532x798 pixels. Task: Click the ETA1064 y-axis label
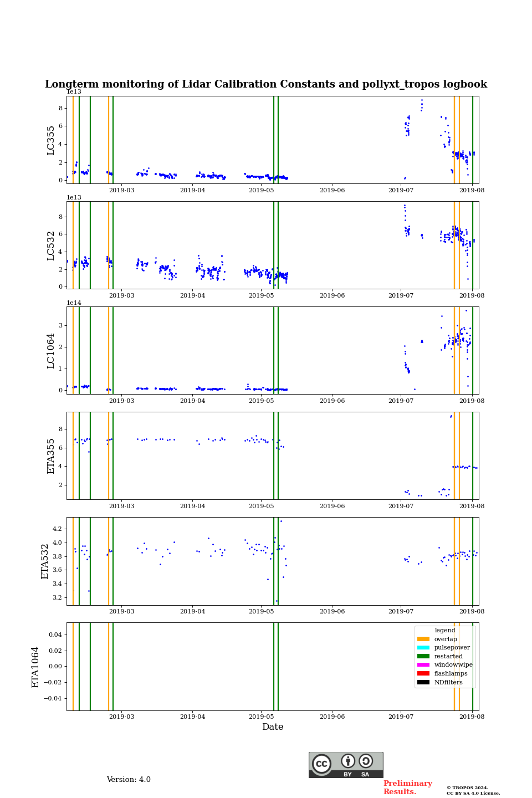click(35, 667)
